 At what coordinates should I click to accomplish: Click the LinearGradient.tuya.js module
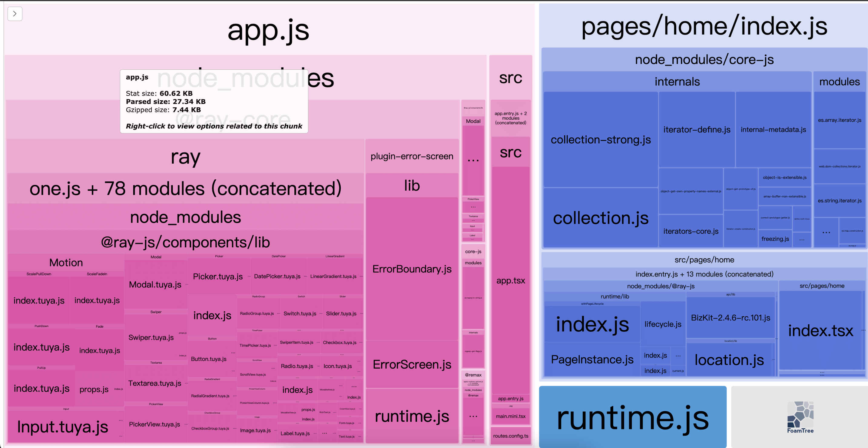point(333,276)
